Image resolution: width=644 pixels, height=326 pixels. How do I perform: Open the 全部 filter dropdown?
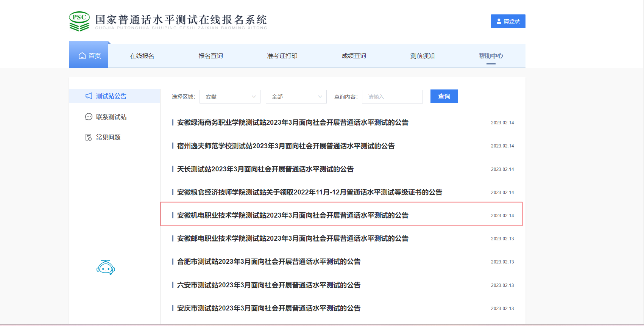tap(296, 97)
